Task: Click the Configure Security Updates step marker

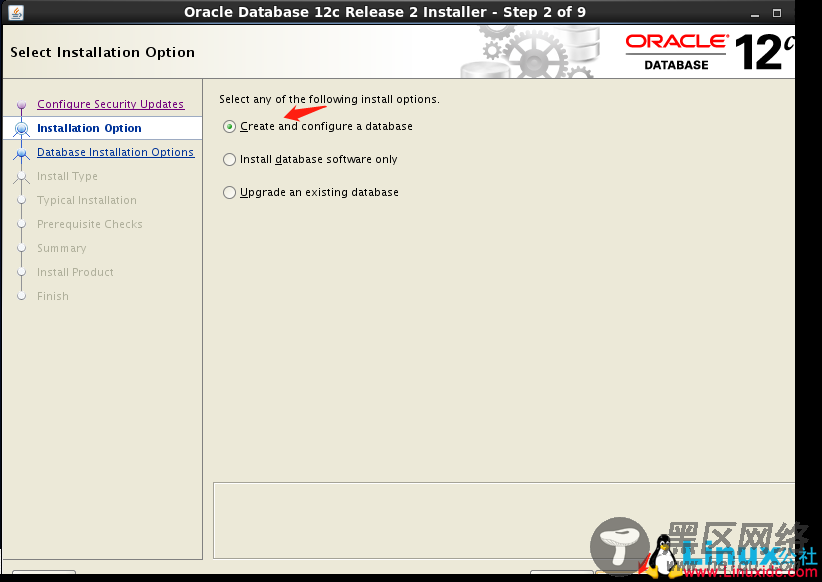Action: (21, 105)
